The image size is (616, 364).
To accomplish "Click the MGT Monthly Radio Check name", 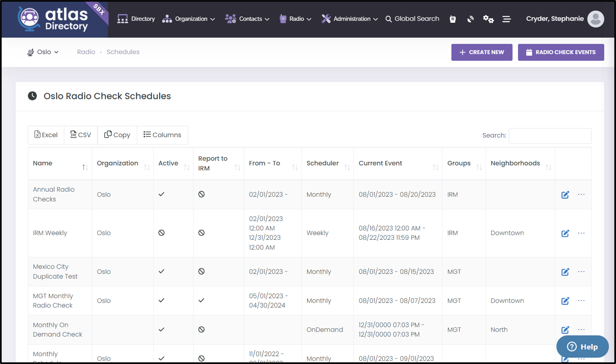I will 53,301.
